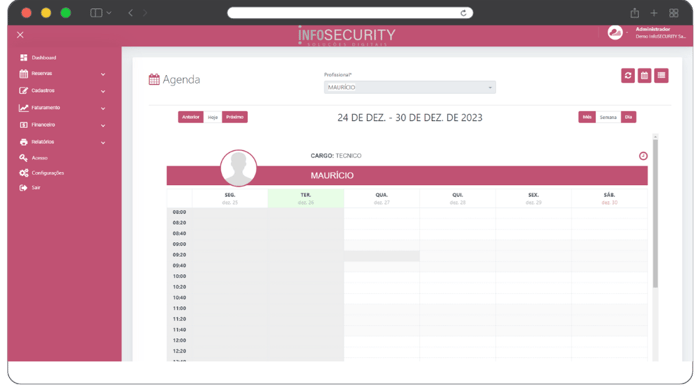Click the SEX. dez. 29 column header
This screenshot has width=699, height=389.
click(x=533, y=199)
